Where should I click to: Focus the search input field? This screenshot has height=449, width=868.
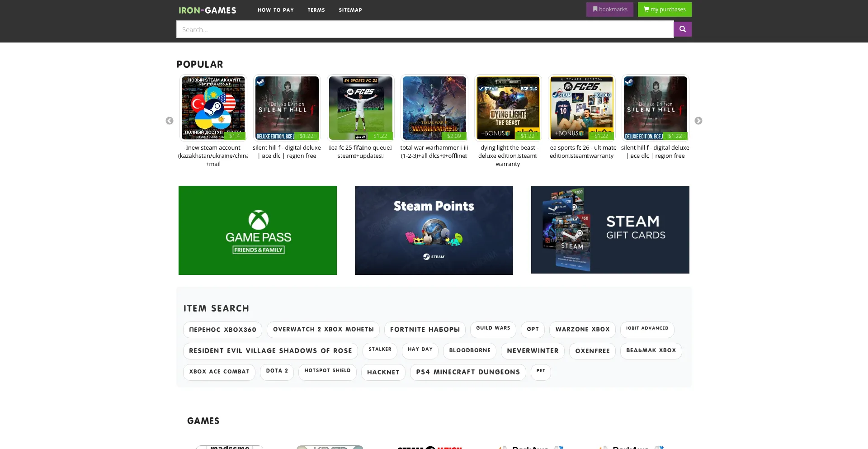(425, 29)
